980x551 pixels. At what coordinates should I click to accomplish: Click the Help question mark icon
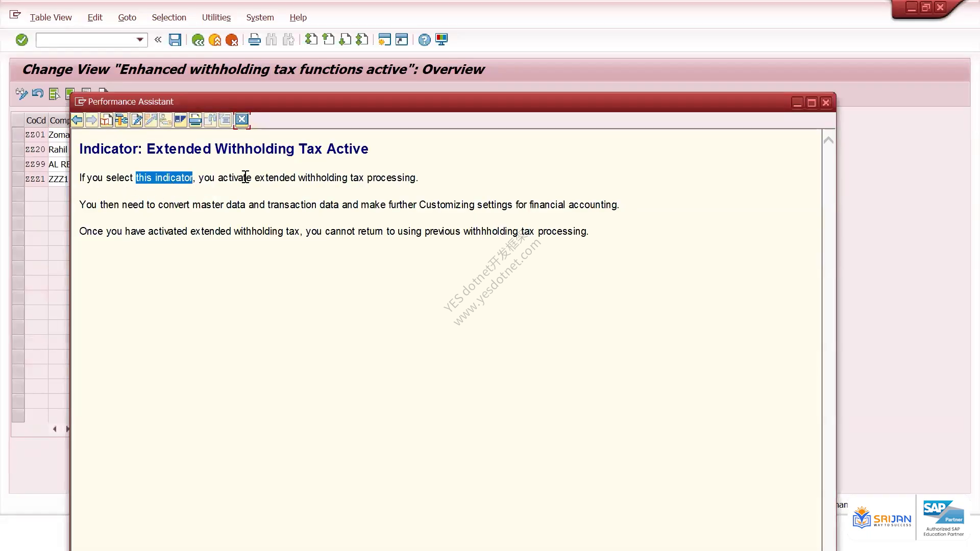pyautogui.click(x=424, y=40)
